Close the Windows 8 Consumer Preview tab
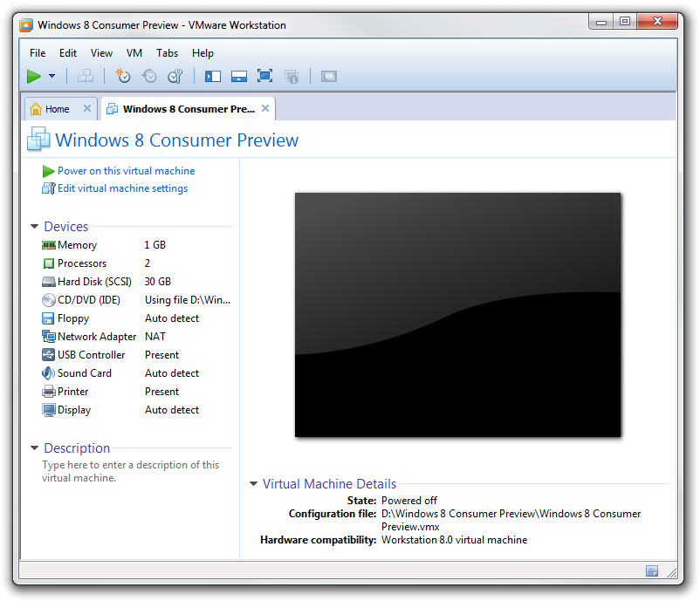The height and width of the screenshot is (601, 700). pos(265,108)
